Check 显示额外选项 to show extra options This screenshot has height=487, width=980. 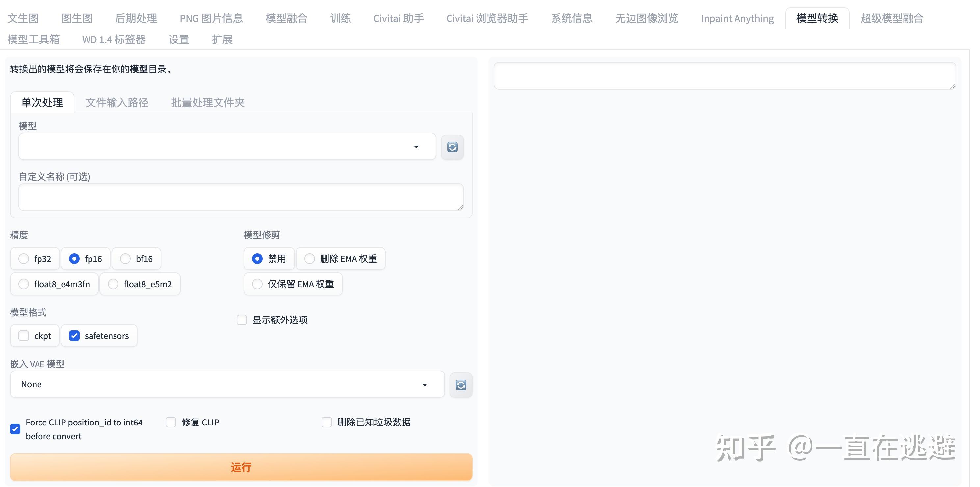point(242,320)
